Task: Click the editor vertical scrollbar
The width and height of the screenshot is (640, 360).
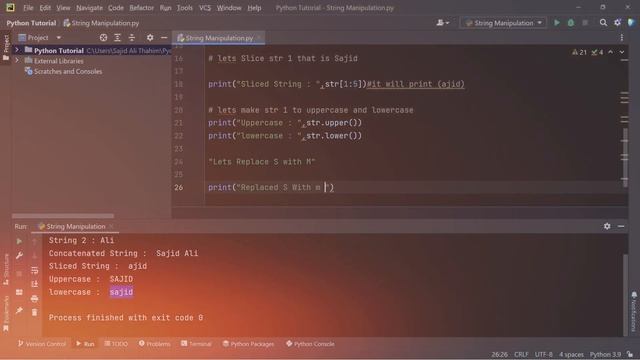Action: pos(625,158)
